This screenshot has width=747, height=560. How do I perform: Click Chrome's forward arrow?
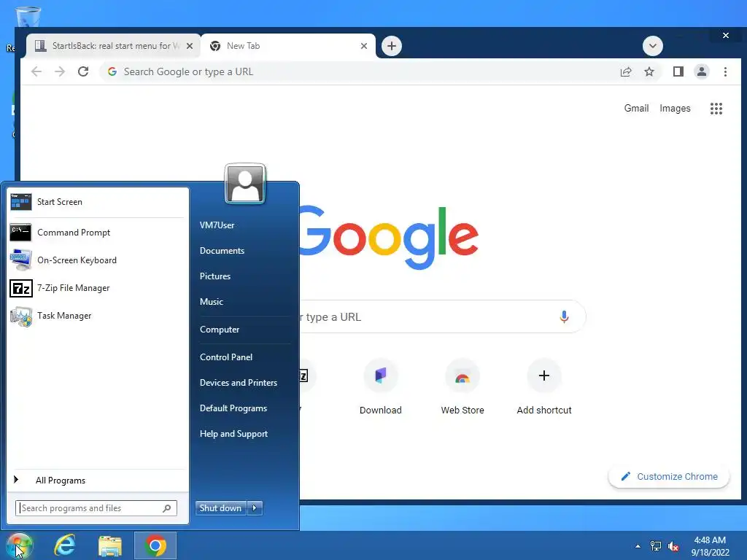coord(60,71)
